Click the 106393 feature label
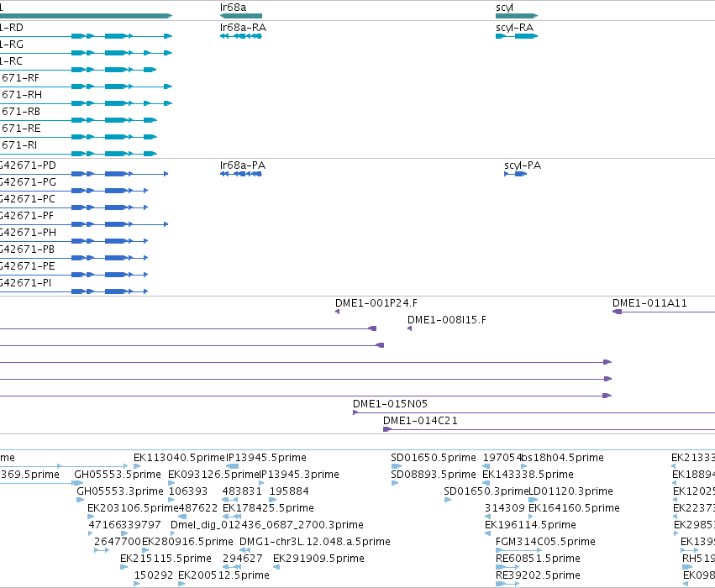This screenshot has width=715, height=588. pyautogui.click(x=188, y=491)
